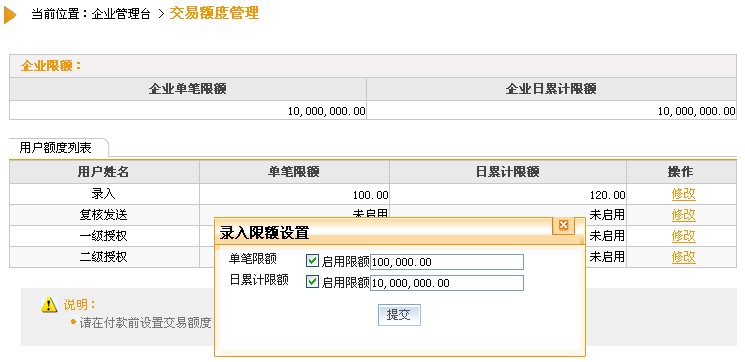Click the 企业日累计限额 header
The image size is (745, 362).
point(551,89)
